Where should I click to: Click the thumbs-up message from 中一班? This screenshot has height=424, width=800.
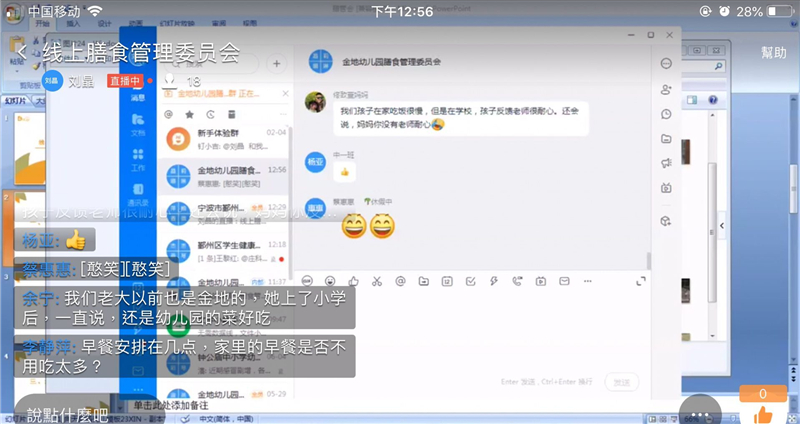345,172
